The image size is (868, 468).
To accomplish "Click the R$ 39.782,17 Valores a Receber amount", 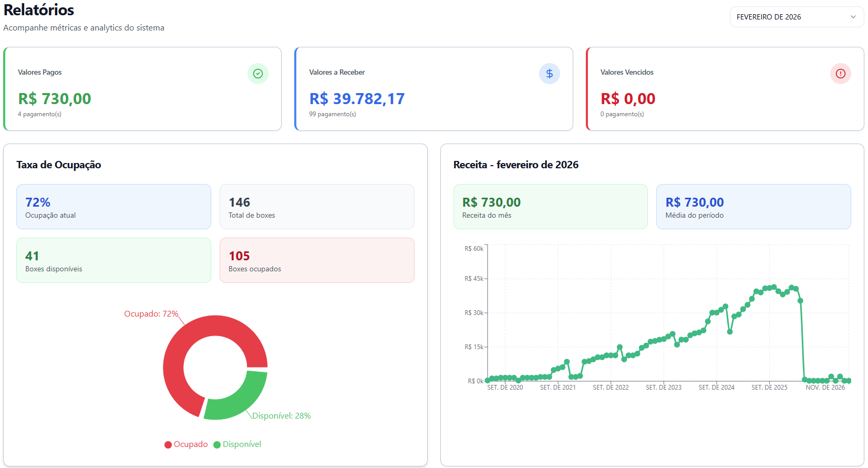I will (357, 99).
